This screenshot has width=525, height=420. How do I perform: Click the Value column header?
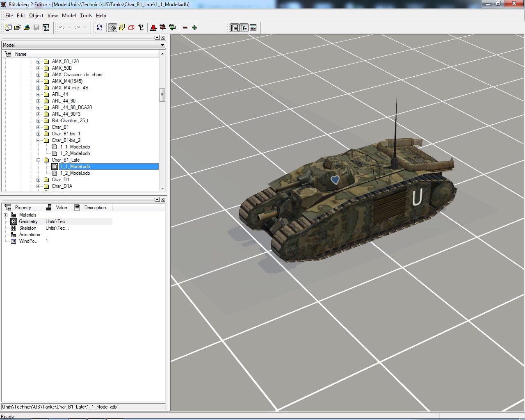58,208
